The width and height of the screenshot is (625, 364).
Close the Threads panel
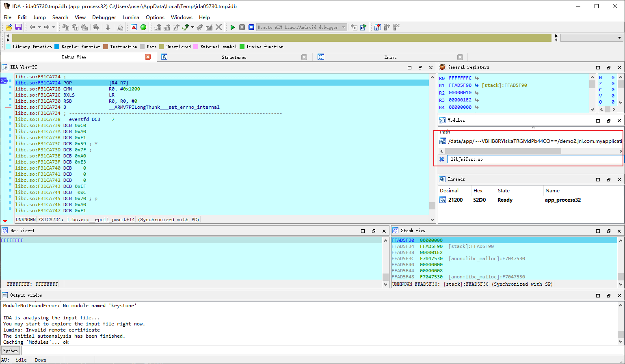619,179
